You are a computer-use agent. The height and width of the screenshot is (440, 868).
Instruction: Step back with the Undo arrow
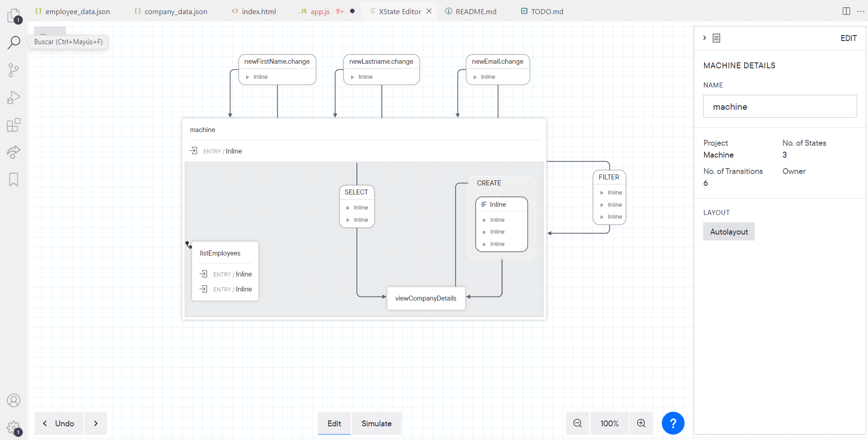(x=45, y=423)
